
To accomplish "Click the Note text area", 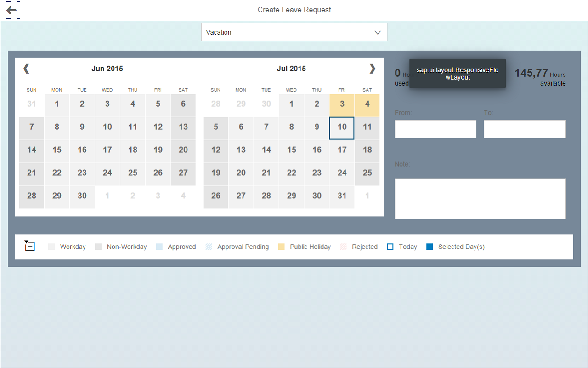I will coord(480,199).
